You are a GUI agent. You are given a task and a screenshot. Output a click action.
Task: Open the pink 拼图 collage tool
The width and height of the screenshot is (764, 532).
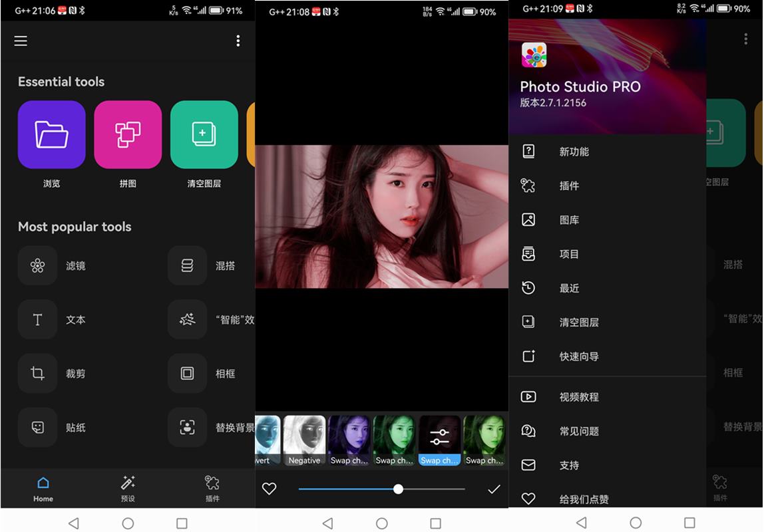coord(128,134)
